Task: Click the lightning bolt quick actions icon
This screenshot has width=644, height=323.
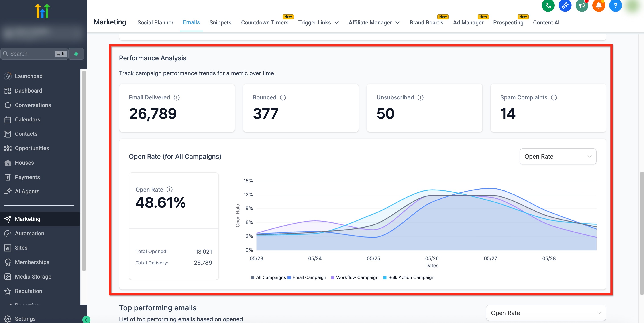Action: [76, 54]
